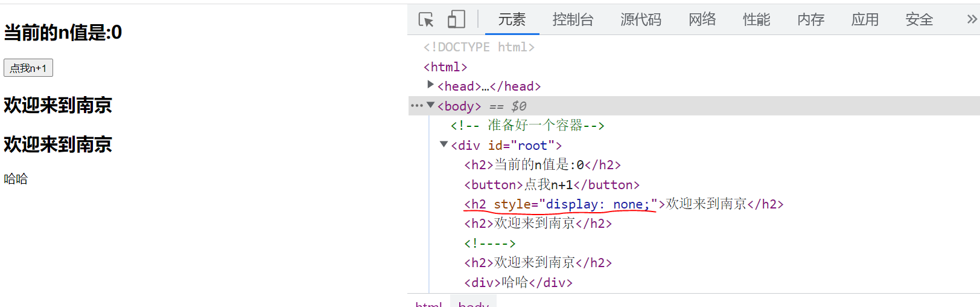
Task: Switch to the 安全 tab
Action: pyautogui.click(x=919, y=19)
